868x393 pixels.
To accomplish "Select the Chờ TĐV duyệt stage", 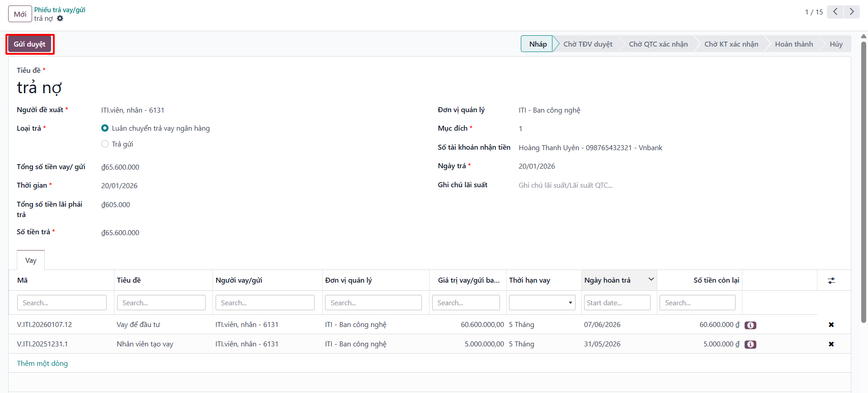I will click(588, 44).
